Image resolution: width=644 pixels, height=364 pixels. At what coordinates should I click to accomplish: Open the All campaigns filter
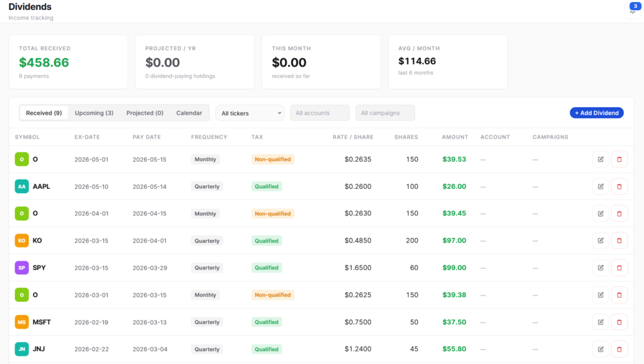click(385, 113)
